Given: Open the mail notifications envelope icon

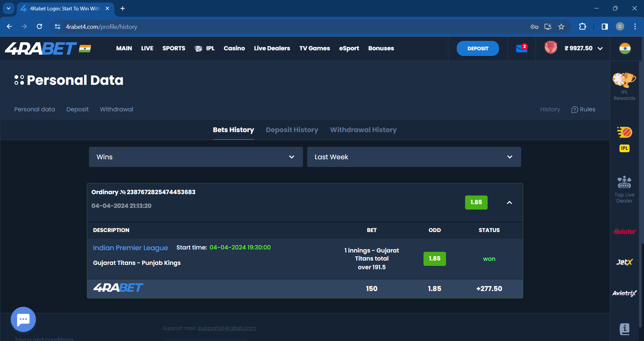Looking at the screenshot, I should [x=521, y=49].
